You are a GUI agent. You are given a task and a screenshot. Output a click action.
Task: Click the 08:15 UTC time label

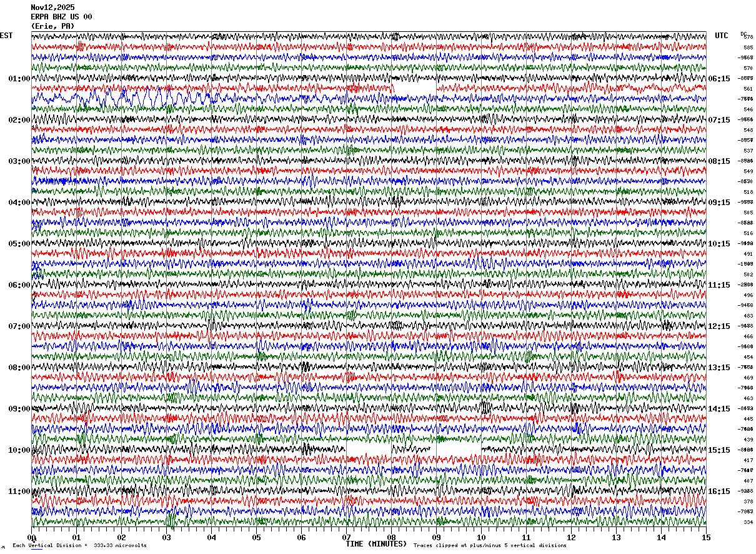pyautogui.click(x=719, y=161)
